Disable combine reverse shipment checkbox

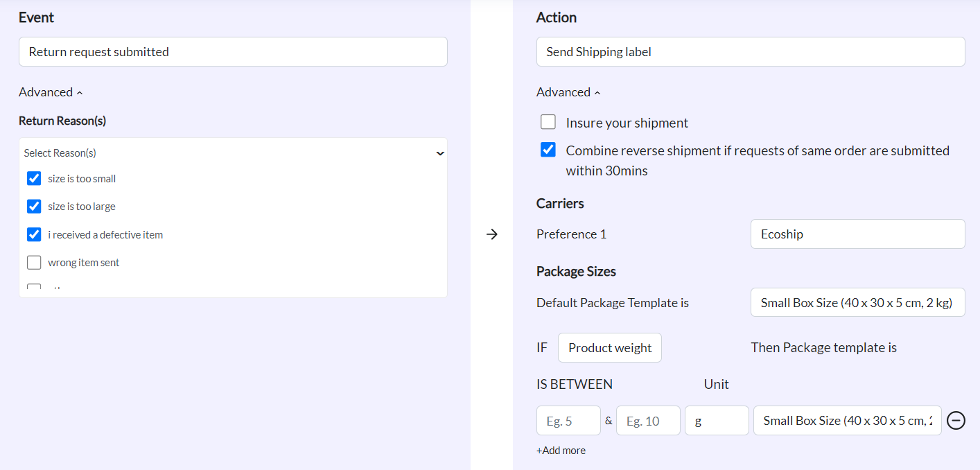tap(548, 150)
